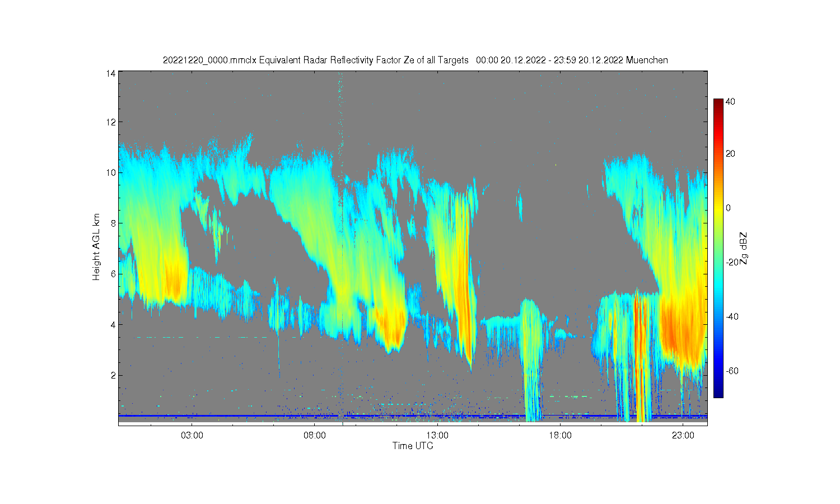Select the 'Time UTC' x-axis label
The image size is (840, 504).
point(413,446)
